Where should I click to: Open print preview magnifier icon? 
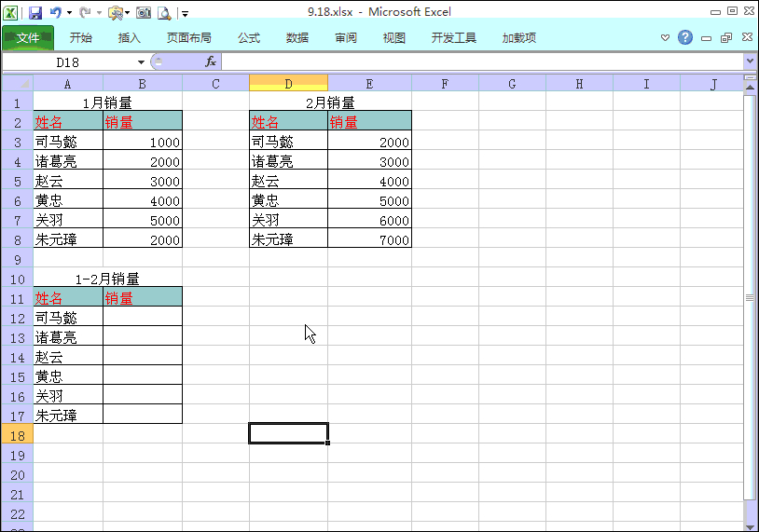point(164,13)
